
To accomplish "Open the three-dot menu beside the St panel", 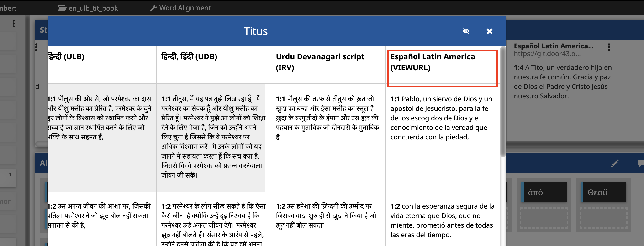I will coord(36,47).
